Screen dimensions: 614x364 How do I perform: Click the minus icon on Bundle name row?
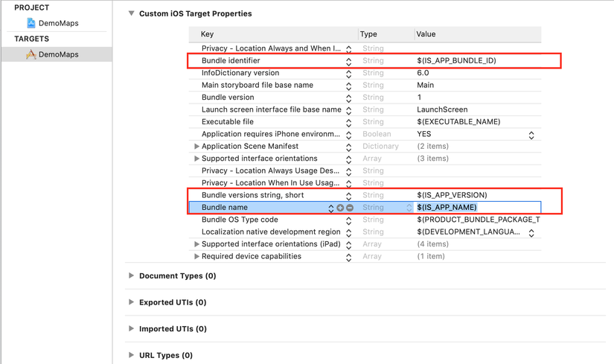pos(350,208)
